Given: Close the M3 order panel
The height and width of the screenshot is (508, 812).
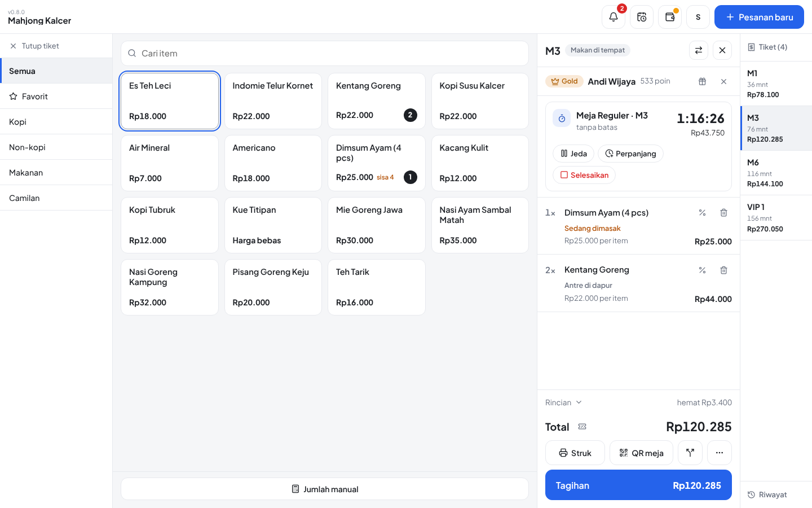Looking at the screenshot, I should [722, 50].
